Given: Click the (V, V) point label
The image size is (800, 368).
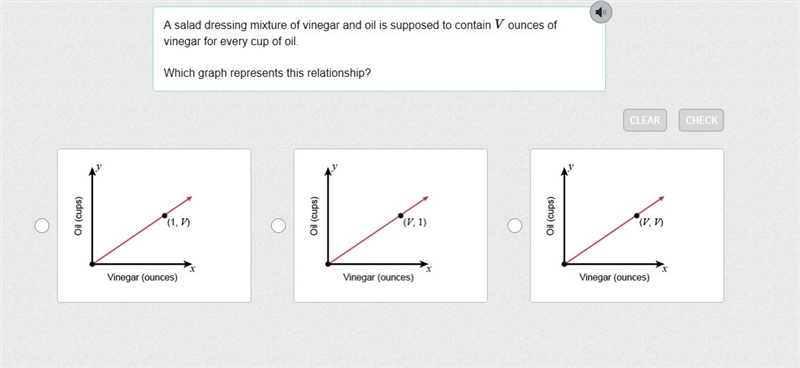Looking at the screenshot, I should tap(652, 223).
